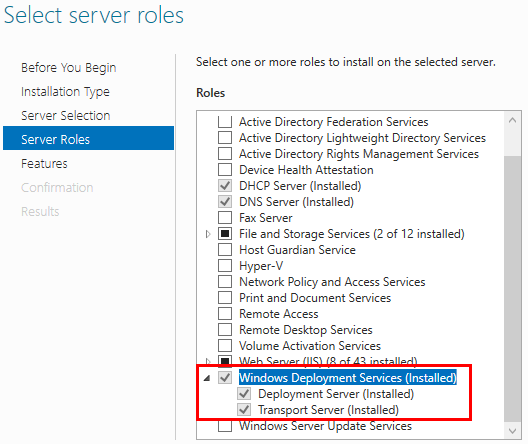Screen dimensions: 528x444
Task: Check Active Directory Lightweight Directory Services checkbox
Action: [x=225, y=138]
